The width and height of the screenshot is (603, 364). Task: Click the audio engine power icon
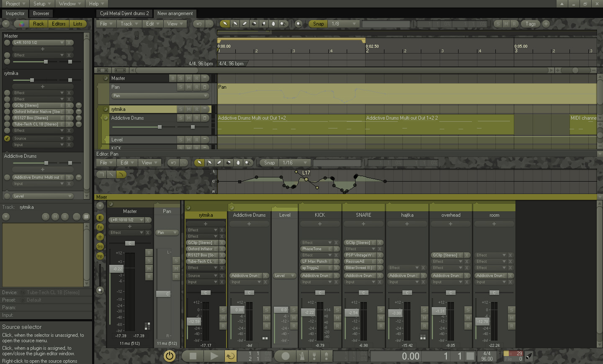[169, 356]
